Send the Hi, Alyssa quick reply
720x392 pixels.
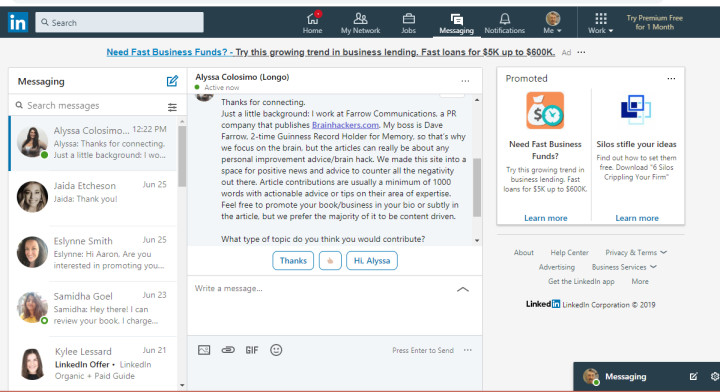point(372,261)
